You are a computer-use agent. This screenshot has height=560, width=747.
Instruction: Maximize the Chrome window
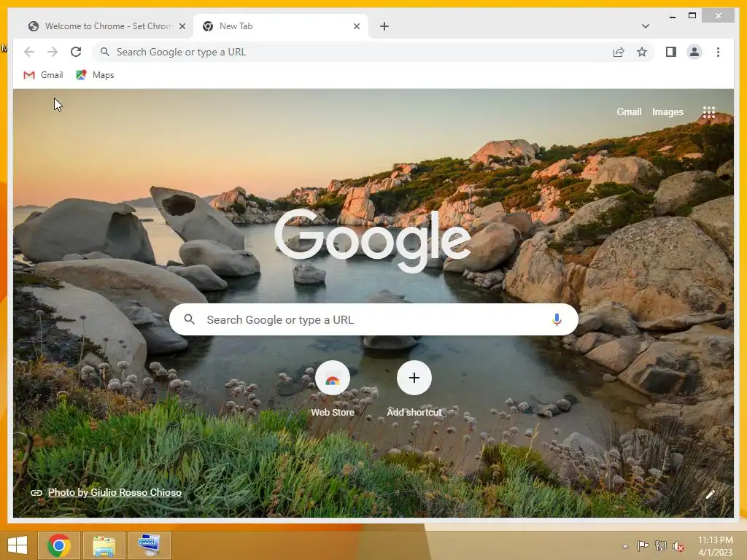[692, 16]
